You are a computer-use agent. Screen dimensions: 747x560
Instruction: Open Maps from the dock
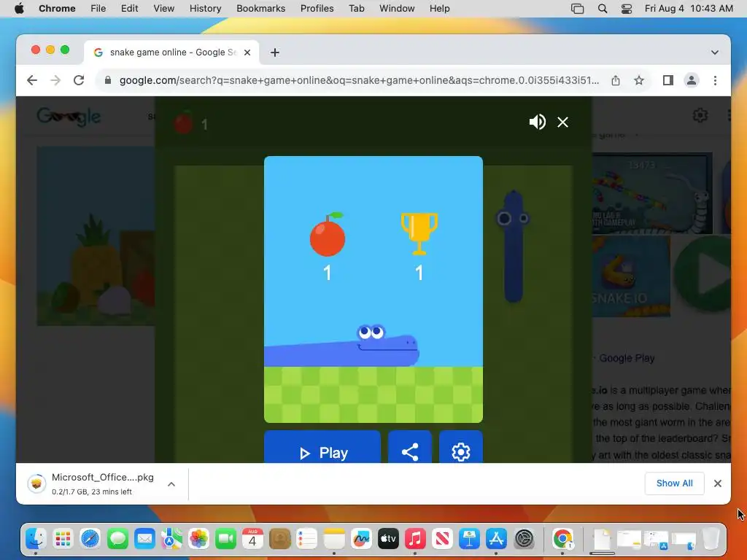(x=171, y=539)
